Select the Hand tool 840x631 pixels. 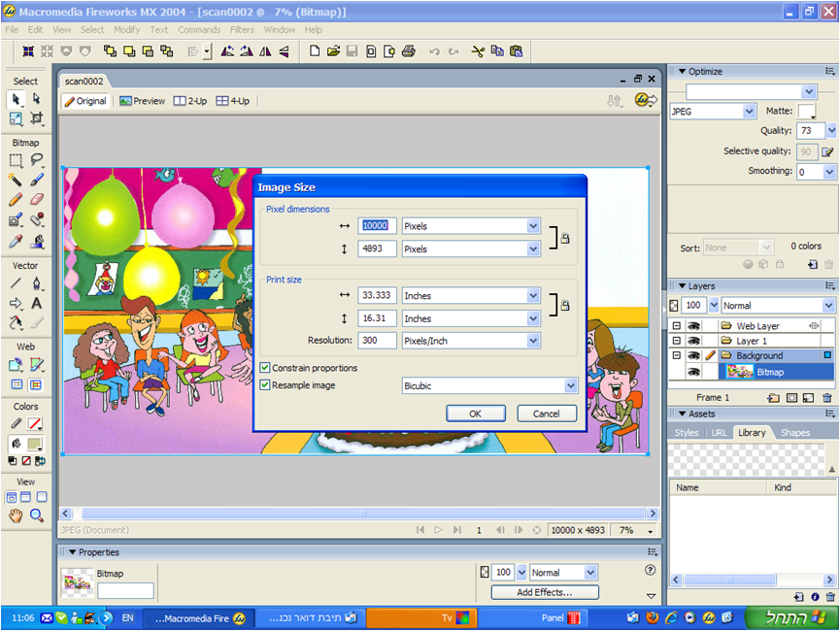[16, 516]
